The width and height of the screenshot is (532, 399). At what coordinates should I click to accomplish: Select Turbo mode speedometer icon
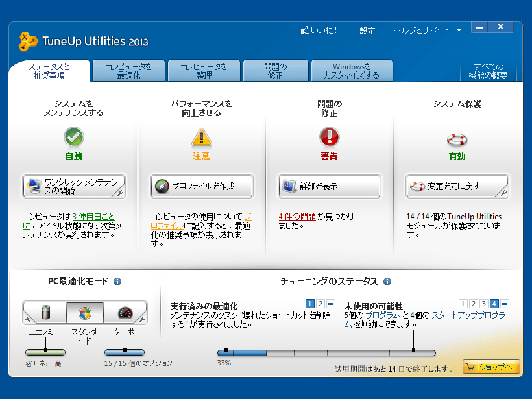tap(125, 313)
